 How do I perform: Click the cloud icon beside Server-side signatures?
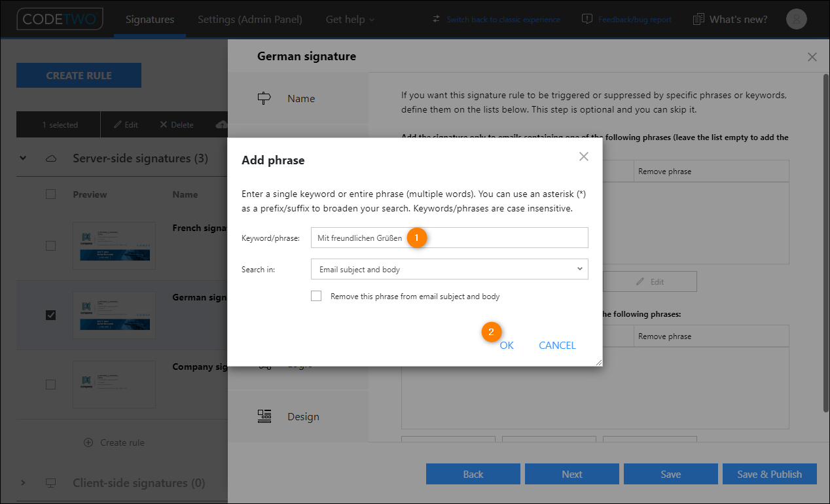[x=51, y=158]
